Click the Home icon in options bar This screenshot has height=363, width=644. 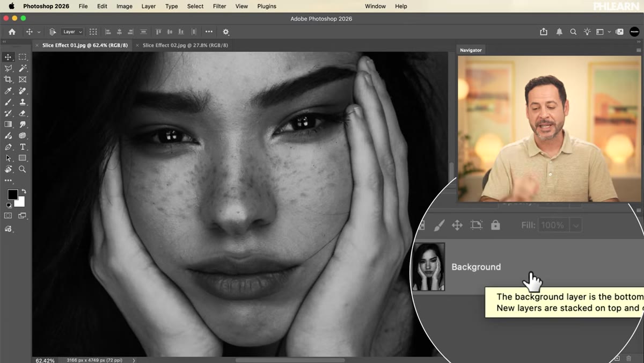[x=12, y=32]
